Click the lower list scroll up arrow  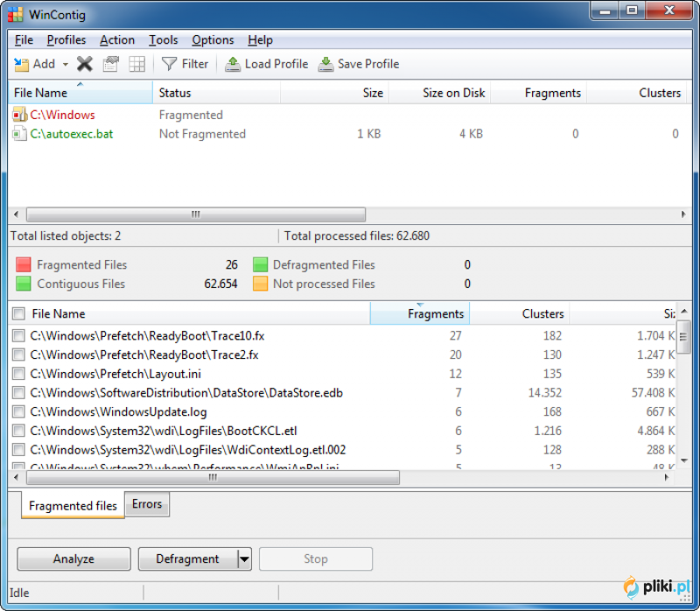tap(684, 311)
